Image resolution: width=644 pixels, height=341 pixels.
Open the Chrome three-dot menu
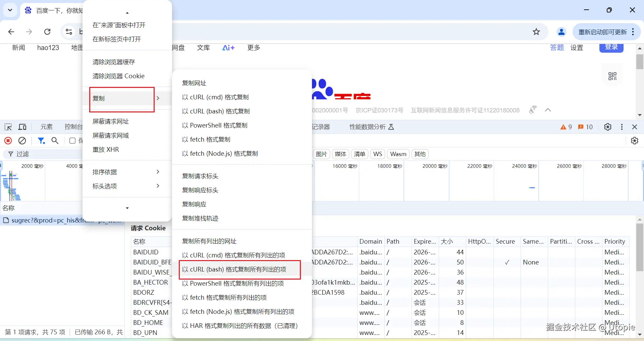point(633,32)
